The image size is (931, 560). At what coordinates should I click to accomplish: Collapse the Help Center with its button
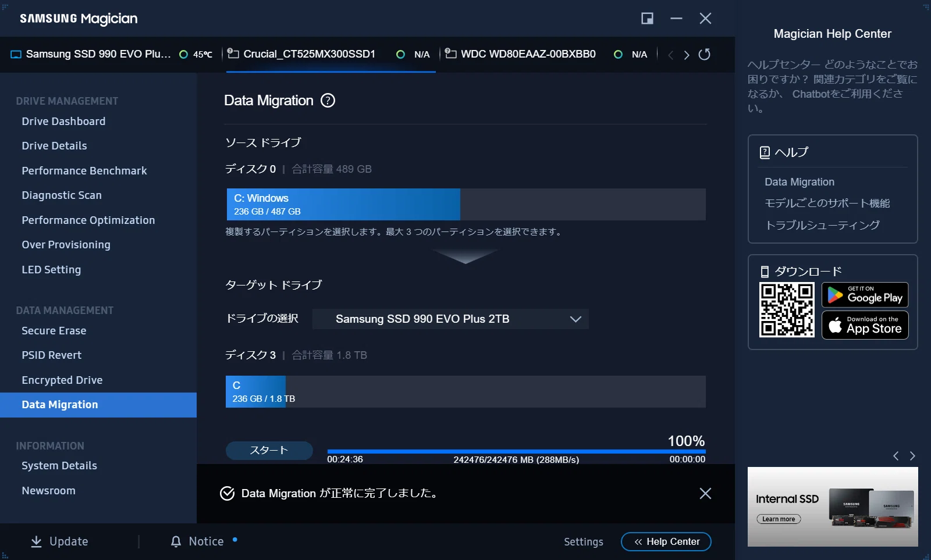tap(666, 541)
